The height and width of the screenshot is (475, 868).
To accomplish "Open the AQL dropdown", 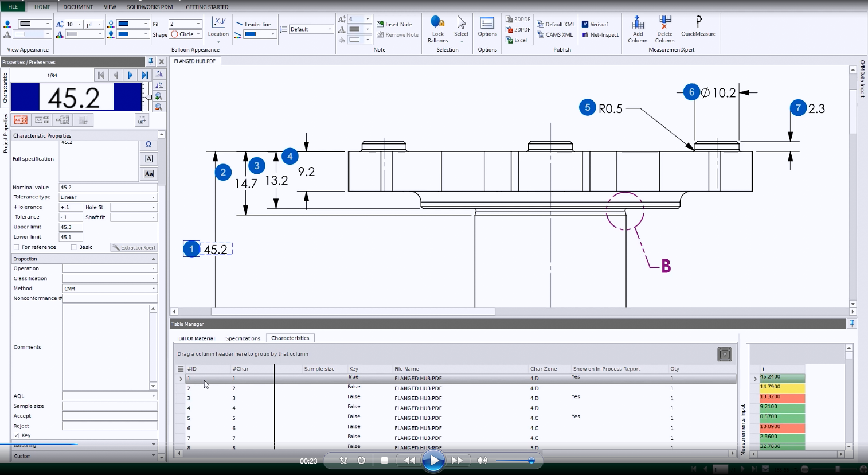I will click(110, 396).
